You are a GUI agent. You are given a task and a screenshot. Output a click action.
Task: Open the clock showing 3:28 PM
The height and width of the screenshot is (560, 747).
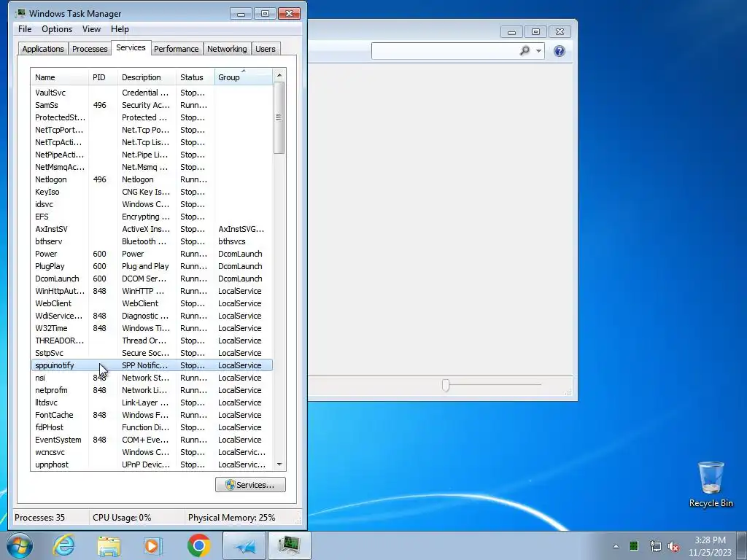(x=710, y=546)
